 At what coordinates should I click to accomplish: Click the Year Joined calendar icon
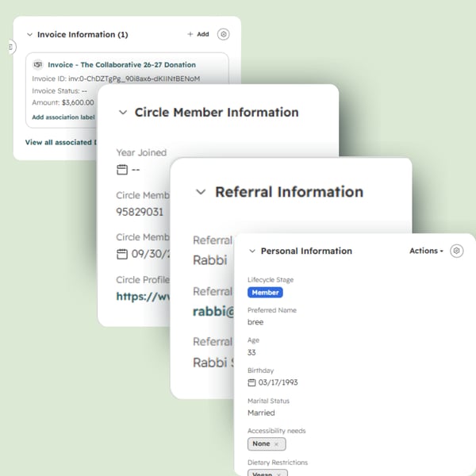(122, 170)
